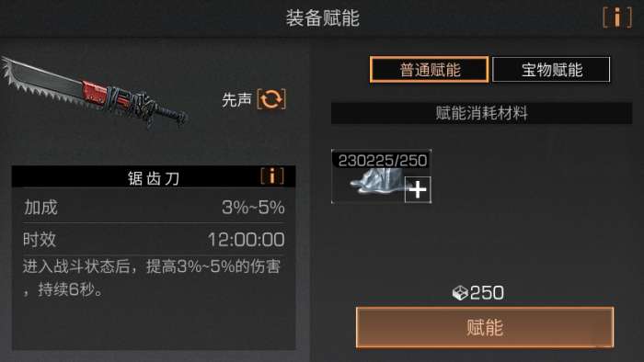Viewport: 644px width, 362px height.
Task: Switch to the 宝物赋能 tab
Action: click(551, 70)
